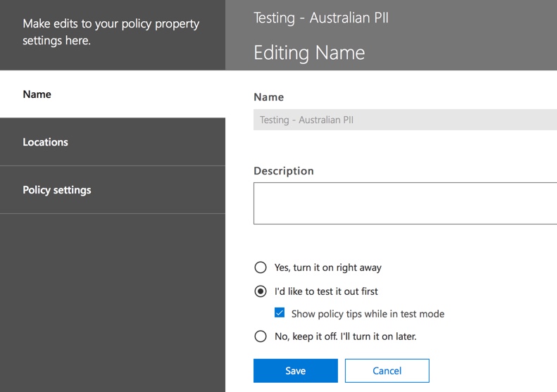Click the 'Editing Name' heading
Image resolution: width=557 pixels, height=392 pixels.
309,53
